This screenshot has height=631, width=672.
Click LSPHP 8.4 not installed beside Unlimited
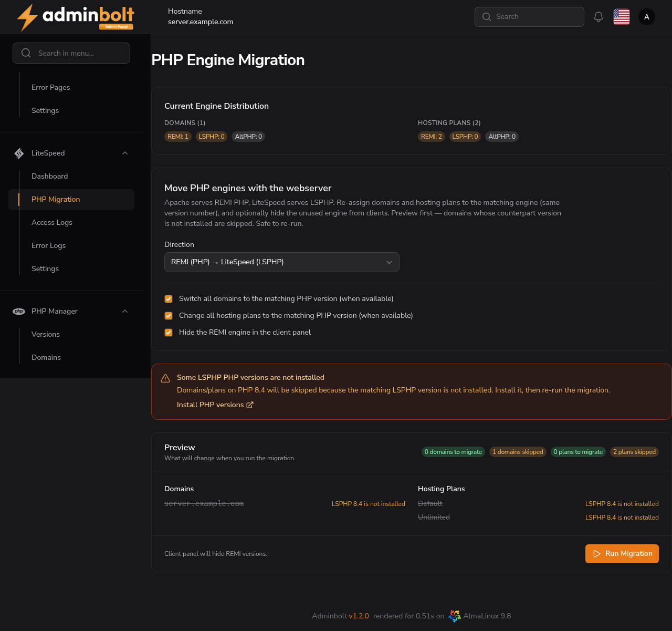pyautogui.click(x=622, y=518)
